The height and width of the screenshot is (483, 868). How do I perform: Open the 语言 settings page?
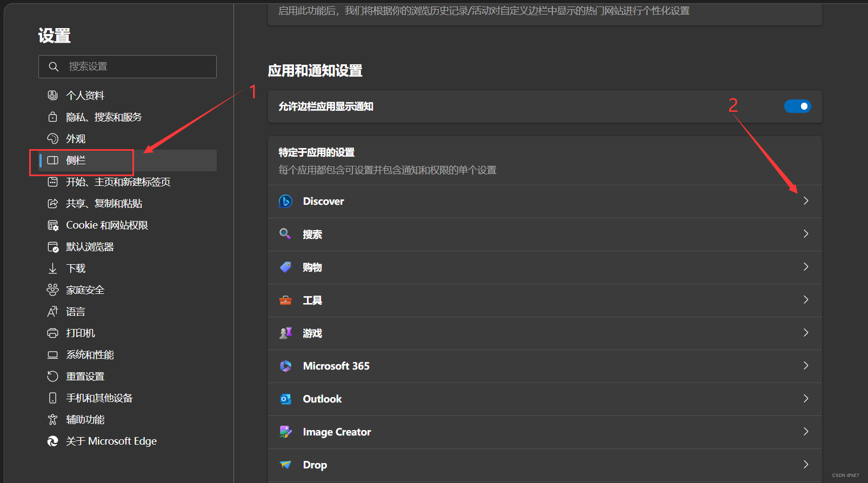128,311
